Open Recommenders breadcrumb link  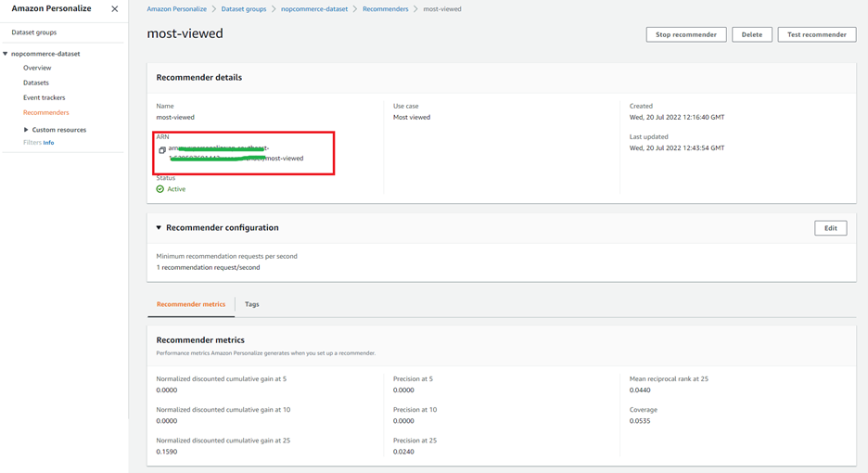pos(385,9)
